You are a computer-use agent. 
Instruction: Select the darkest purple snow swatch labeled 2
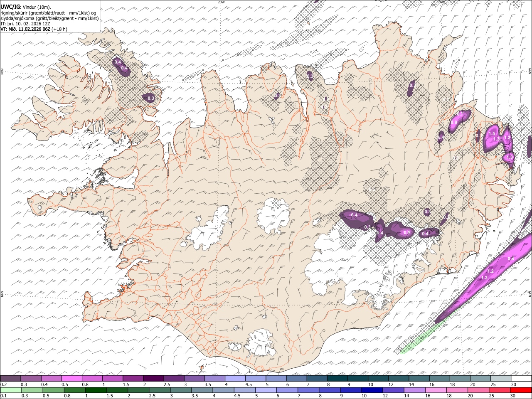[153, 379]
